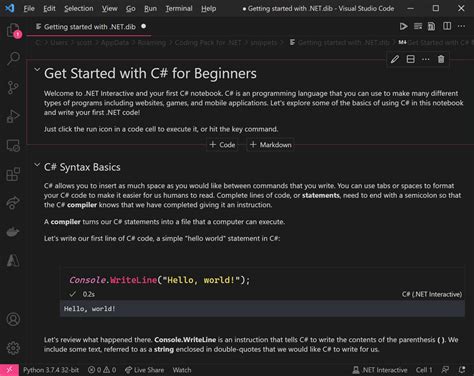The image size is (474, 376).
Task: Show errors and warnings count
Action: 102,370
